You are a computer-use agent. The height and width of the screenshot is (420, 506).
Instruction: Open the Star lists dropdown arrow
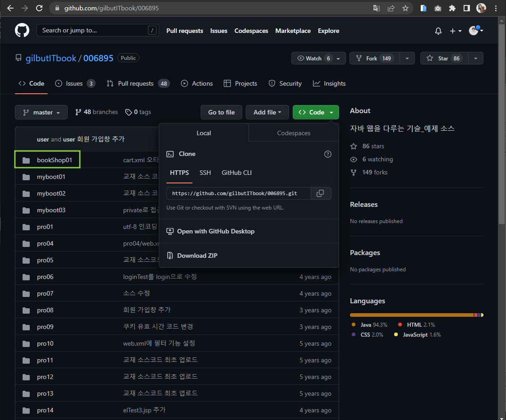[x=476, y=59]
